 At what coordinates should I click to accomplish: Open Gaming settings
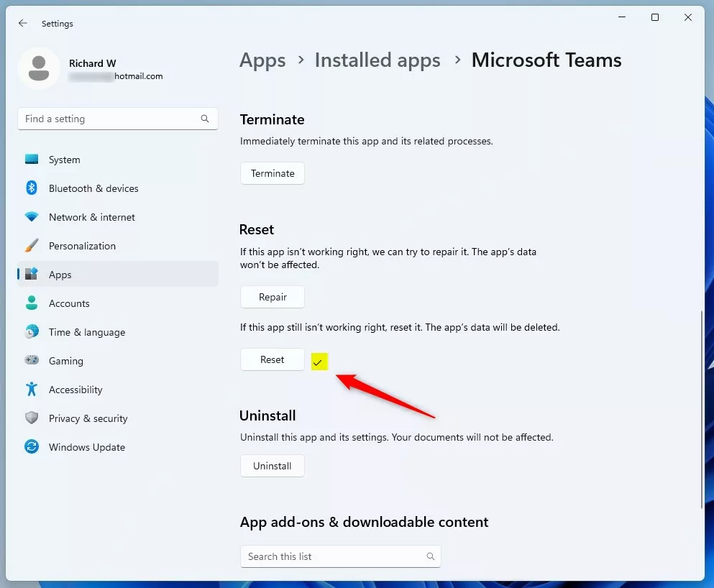(x=118, y=361)
